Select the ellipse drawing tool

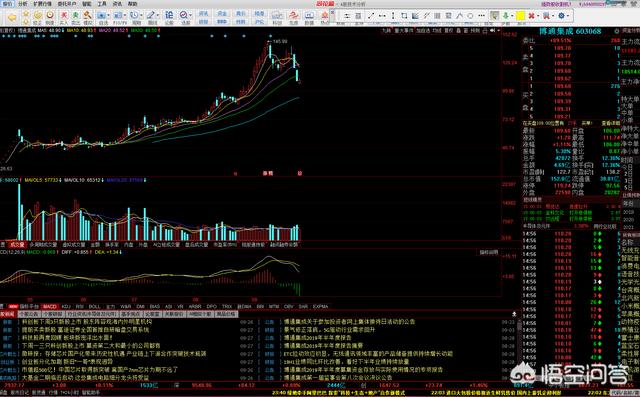pyautogui.click(x=470, y=16)
